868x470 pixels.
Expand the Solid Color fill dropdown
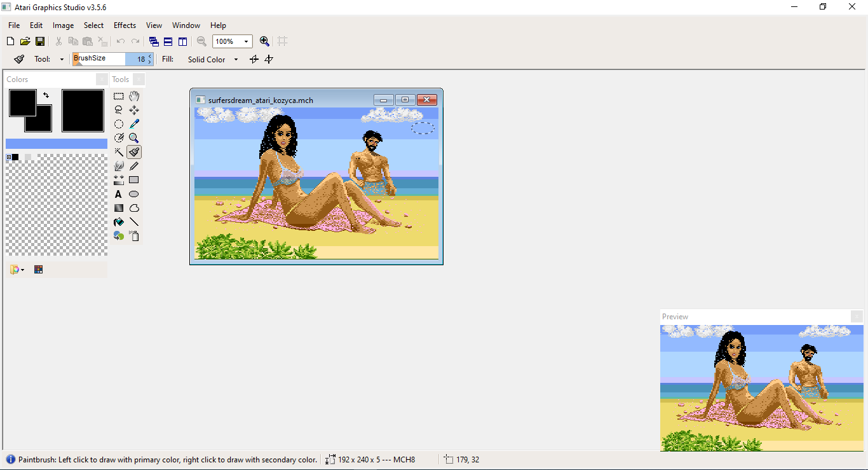click(236, 60)
